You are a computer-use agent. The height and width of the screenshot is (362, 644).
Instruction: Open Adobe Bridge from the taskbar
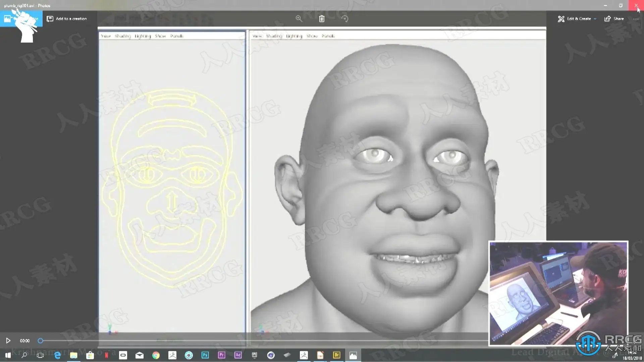click(336, 355)
